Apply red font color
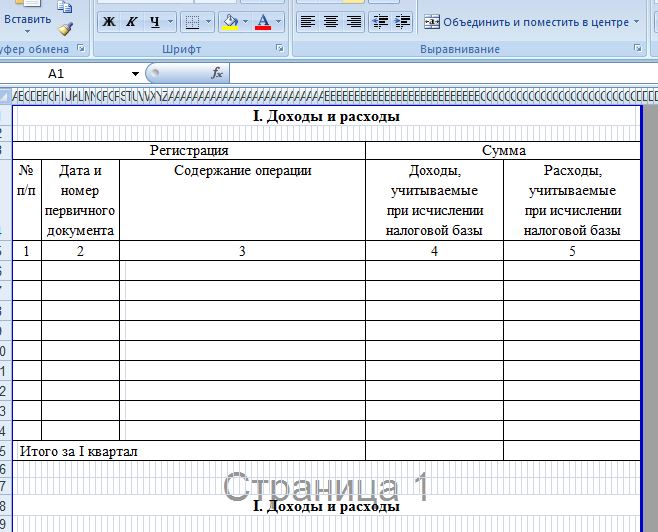 pos(263,22)
